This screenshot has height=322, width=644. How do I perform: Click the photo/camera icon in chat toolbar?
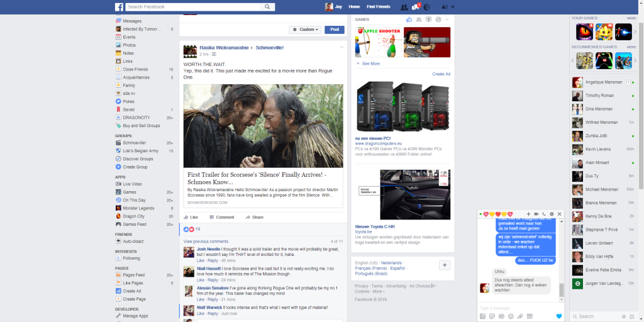(x=530, y=316)
